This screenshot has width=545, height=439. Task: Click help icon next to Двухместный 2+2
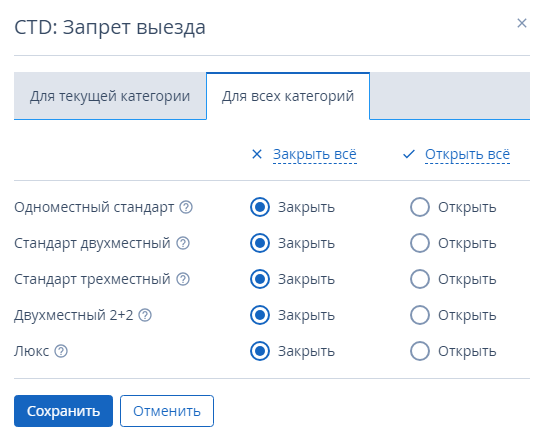tap(145, 315)
